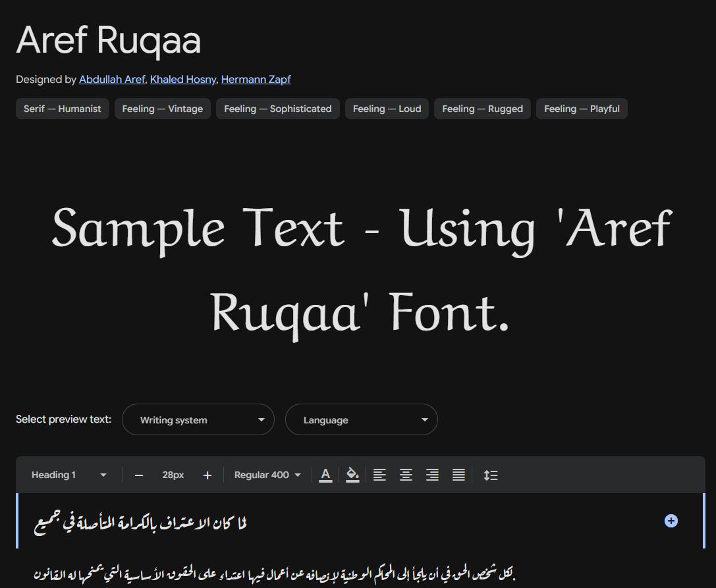This screenshot has height=588, width=716.
Task: Select the Feeling — Rugged tag
Action: click(x=482, y=109)
